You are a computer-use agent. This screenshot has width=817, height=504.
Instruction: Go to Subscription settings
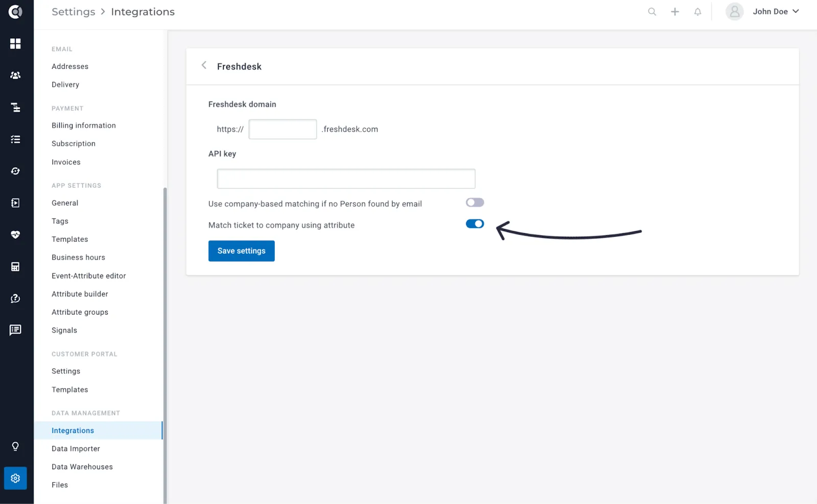[x=74, y=144]
